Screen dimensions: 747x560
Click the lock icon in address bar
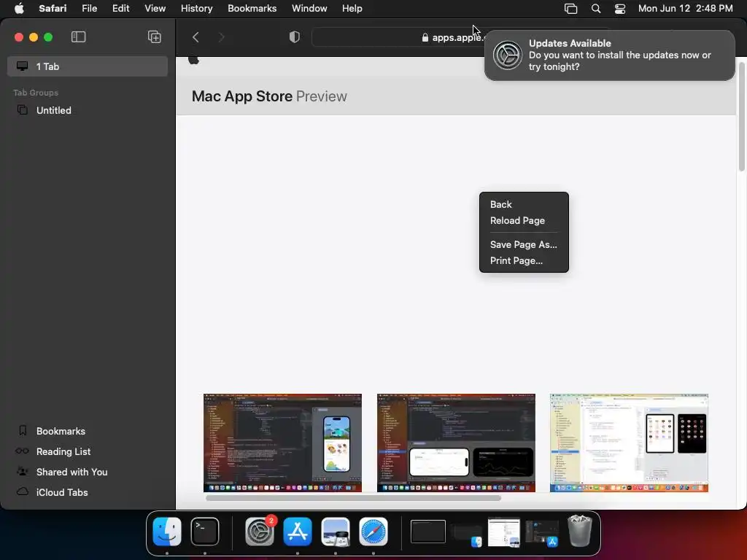(425, 37)
